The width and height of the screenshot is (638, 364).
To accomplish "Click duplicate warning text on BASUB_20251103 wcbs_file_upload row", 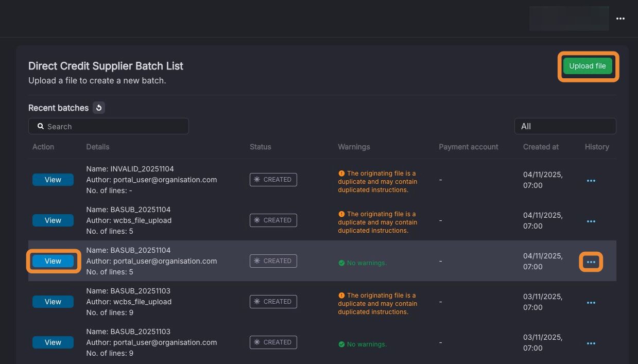I will click(377, 304).
